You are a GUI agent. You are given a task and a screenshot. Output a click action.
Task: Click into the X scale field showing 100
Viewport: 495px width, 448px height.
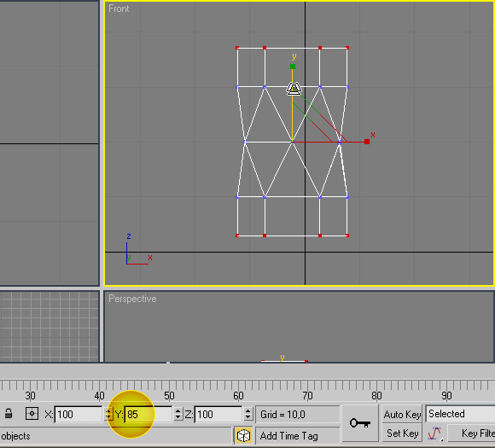(79, 414)
